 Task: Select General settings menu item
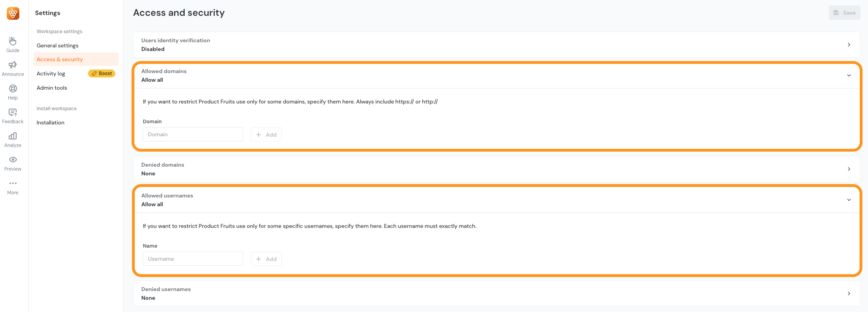coord(58,45)
